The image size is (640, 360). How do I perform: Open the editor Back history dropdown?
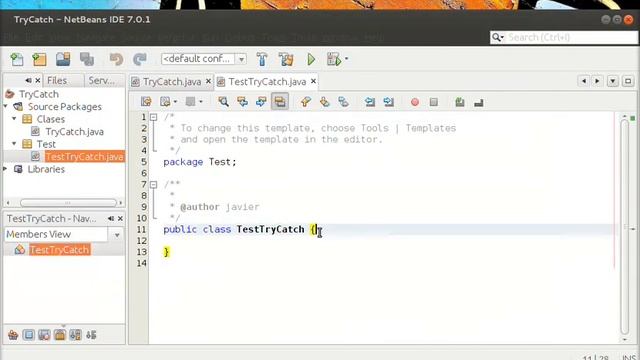click(x=175, y=102)
